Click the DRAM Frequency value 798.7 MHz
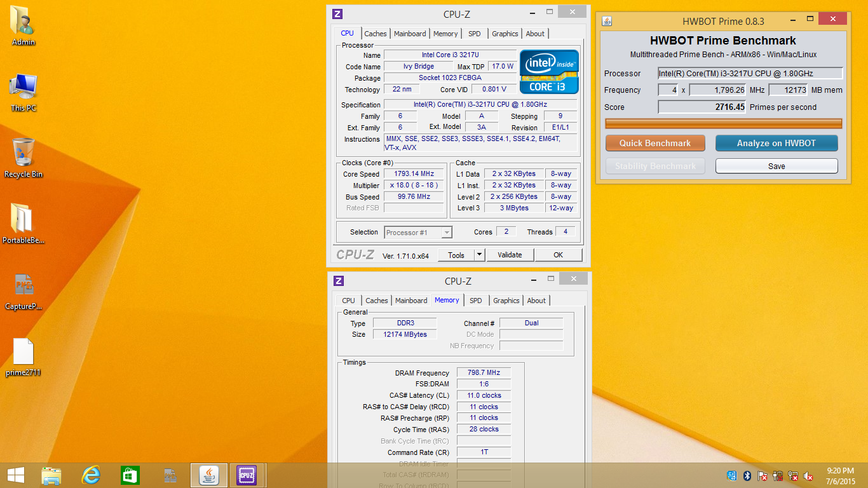 point(484,372)
